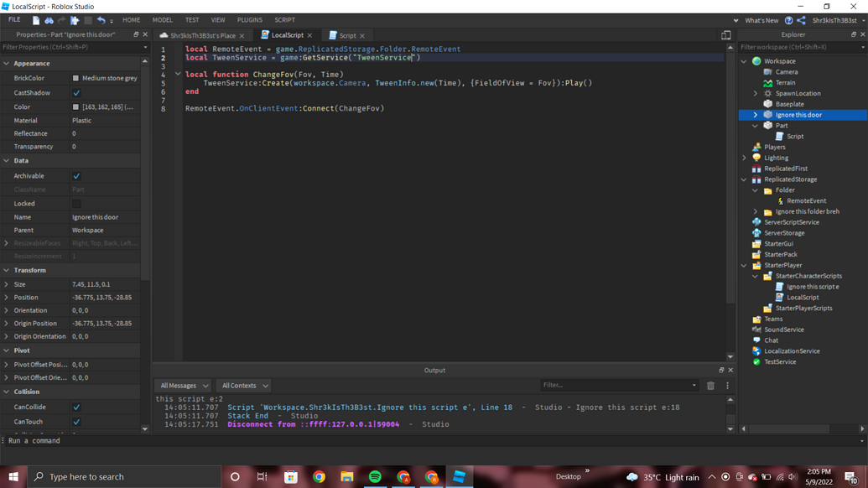Open the Help question-mark icon
868x488 pixels.
tap(788, 20)
